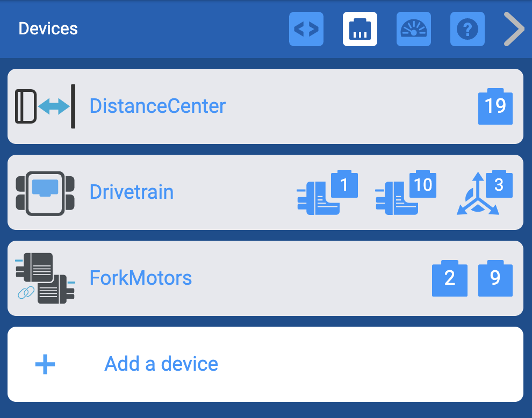Open the help icon
Screen dimensions: 532x418
tap(467, 29)
